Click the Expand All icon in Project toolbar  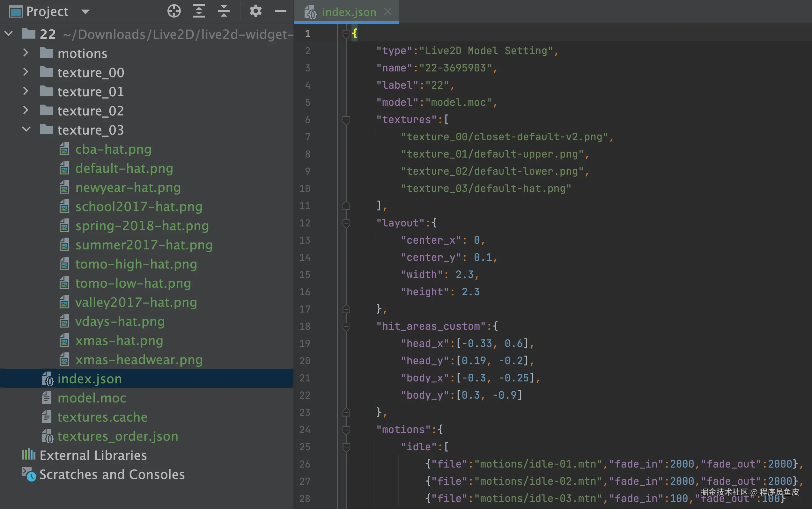(x=199, y=11)
